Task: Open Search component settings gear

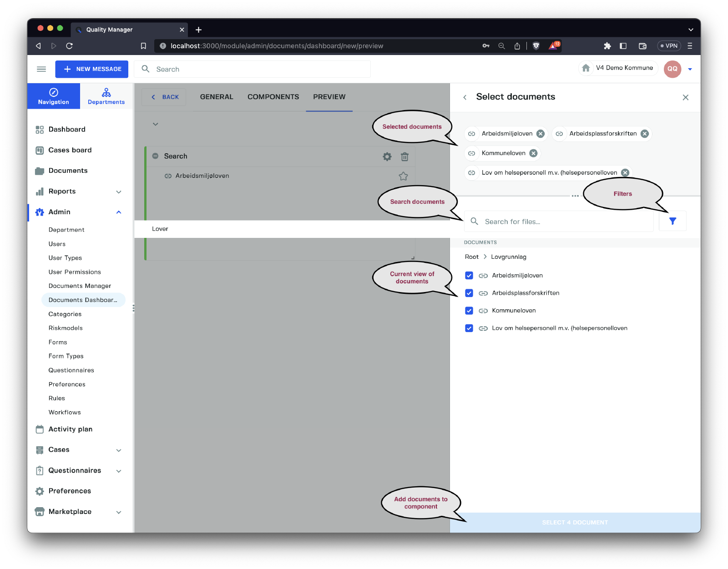Action: tap(387, 156)
